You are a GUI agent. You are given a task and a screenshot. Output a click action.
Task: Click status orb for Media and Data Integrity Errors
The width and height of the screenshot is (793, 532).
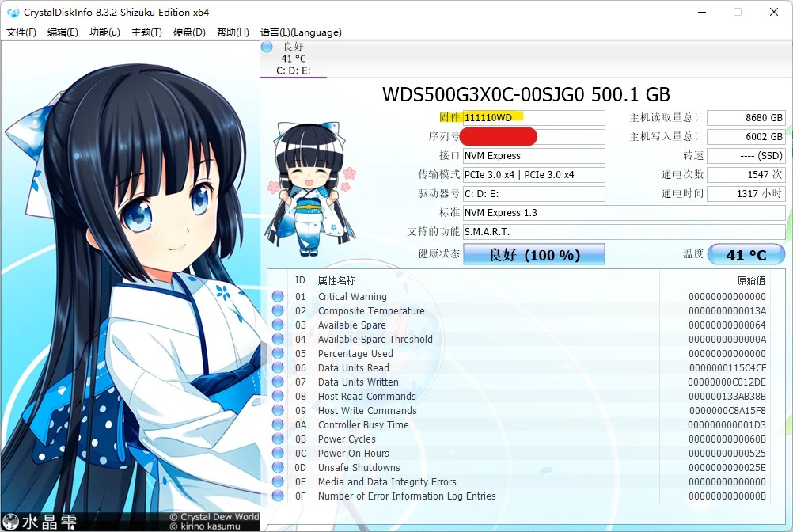click(x=278, y=481)
